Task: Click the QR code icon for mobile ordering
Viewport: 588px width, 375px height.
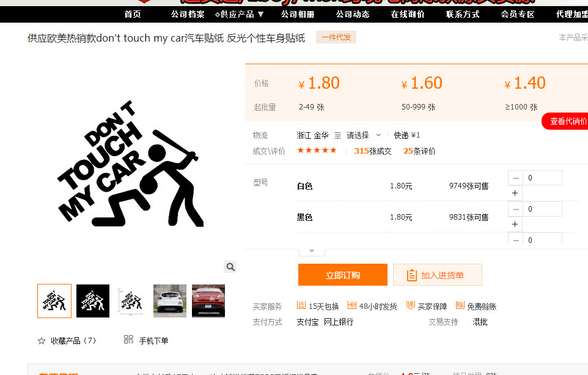Action: 128,340
